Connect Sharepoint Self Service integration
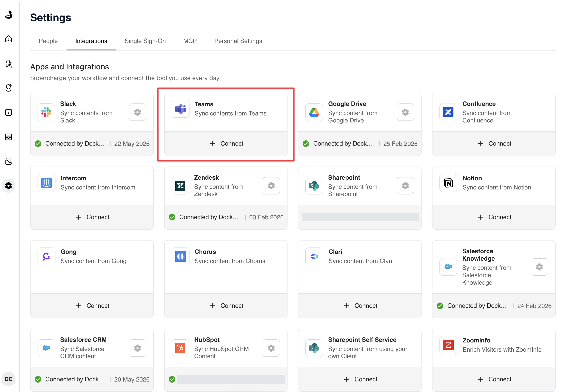Viewport: 565px width, 392px height. click(x=360, y=379)
